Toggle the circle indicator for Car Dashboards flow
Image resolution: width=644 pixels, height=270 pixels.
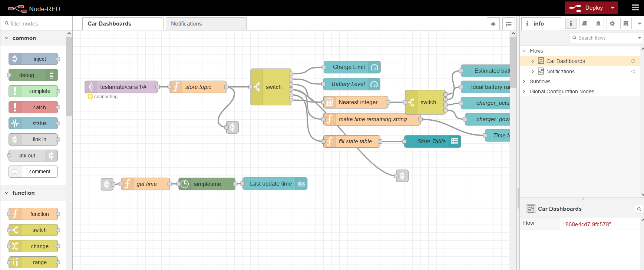pos(633,61)
